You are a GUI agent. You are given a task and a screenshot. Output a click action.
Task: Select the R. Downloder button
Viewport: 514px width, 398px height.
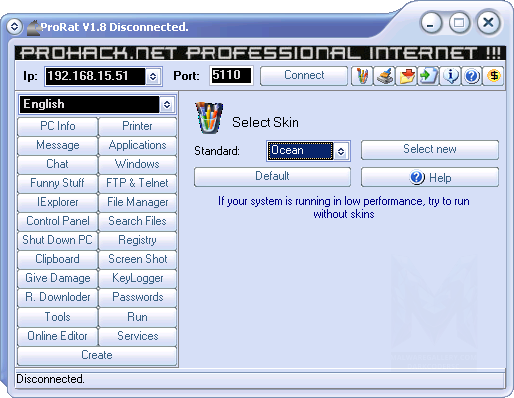click(58, 297)
